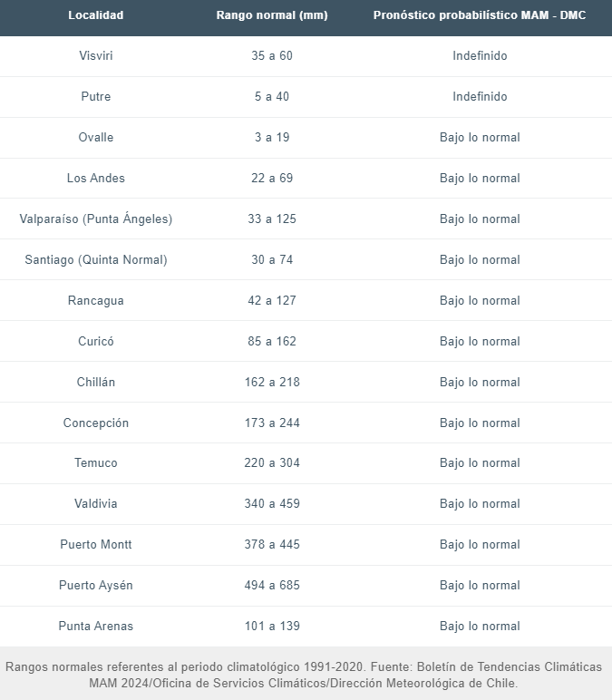
Task: Click the Pronóstico probabilístico MAM - DMC header
Action: point(480,15)
